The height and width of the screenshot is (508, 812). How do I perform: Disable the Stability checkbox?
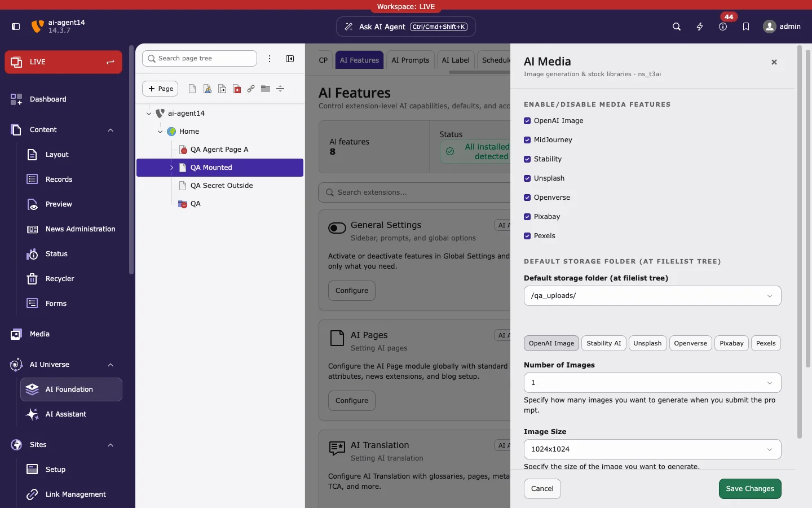point(527,159)
